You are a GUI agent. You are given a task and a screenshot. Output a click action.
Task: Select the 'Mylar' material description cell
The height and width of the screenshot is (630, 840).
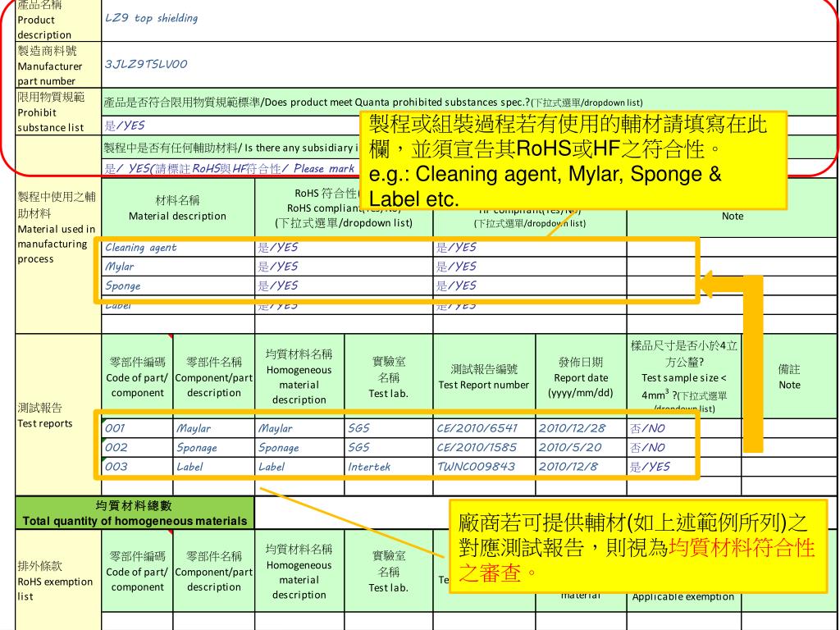coord(178,267)
